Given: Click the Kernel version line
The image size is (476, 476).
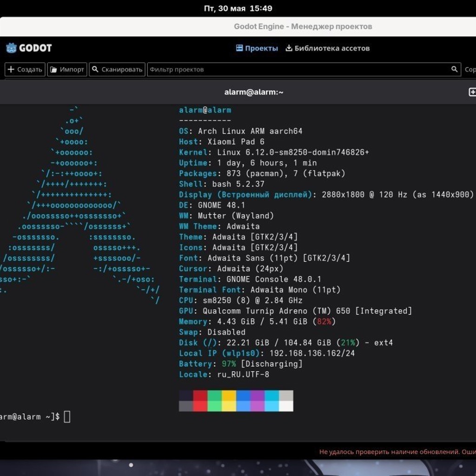Looking at the screenshot, I should [x=274, y=152].
